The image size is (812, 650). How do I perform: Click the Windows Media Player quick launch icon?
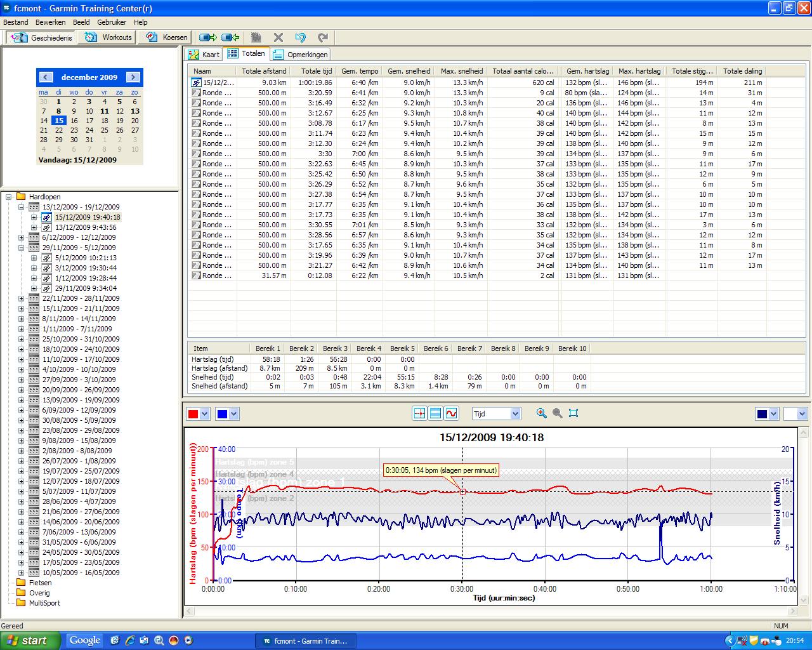[x=188, y=640]
